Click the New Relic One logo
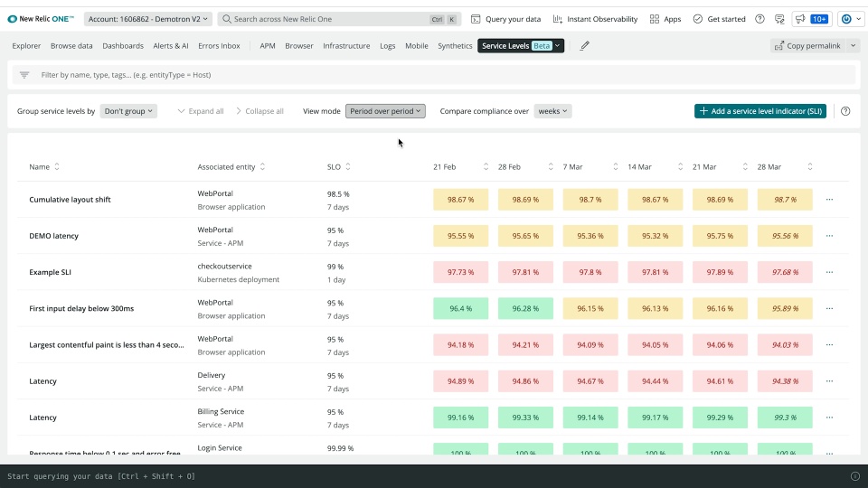 [41, 19]
